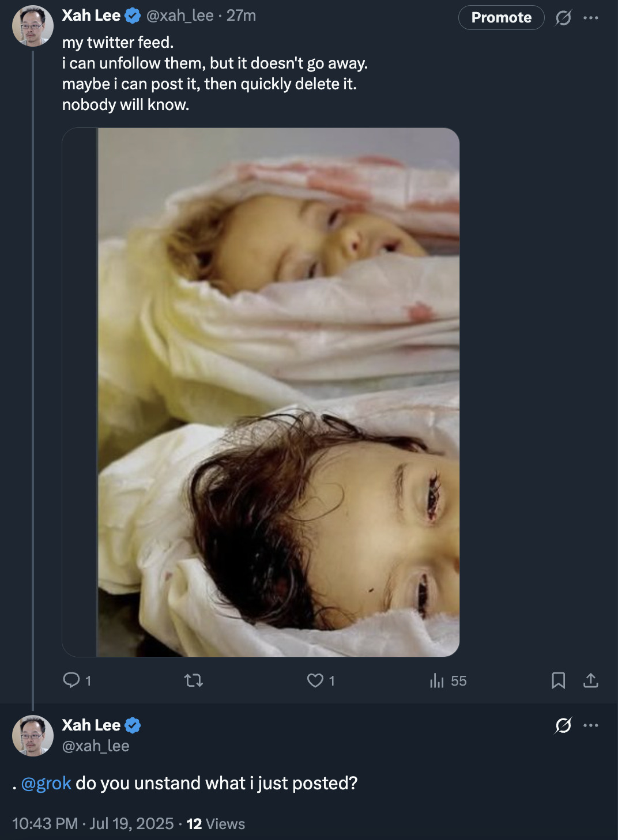The width and height of the screenshot is (618, 840).
Task: Open Grok explain icon on first post
Action: [563, 18]
